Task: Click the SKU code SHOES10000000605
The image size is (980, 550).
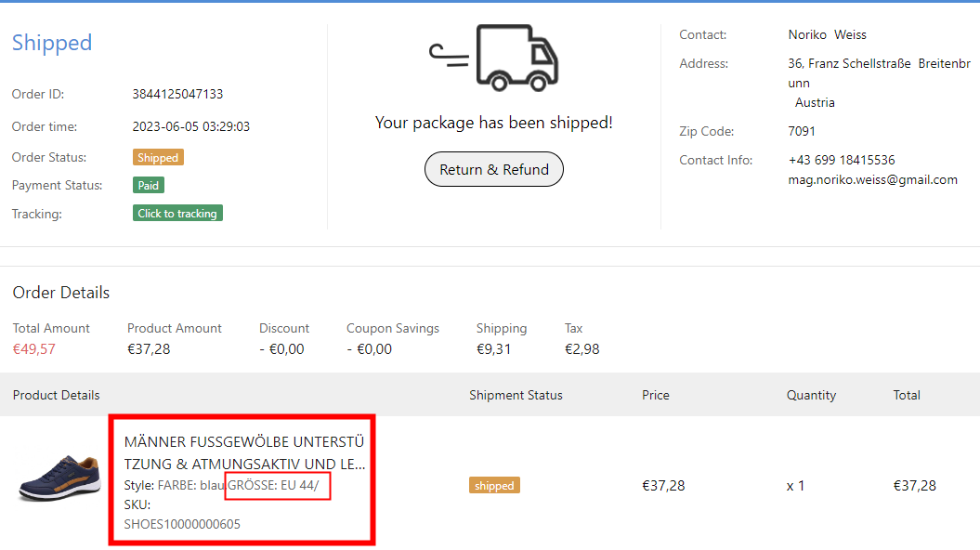Action: 182,524
